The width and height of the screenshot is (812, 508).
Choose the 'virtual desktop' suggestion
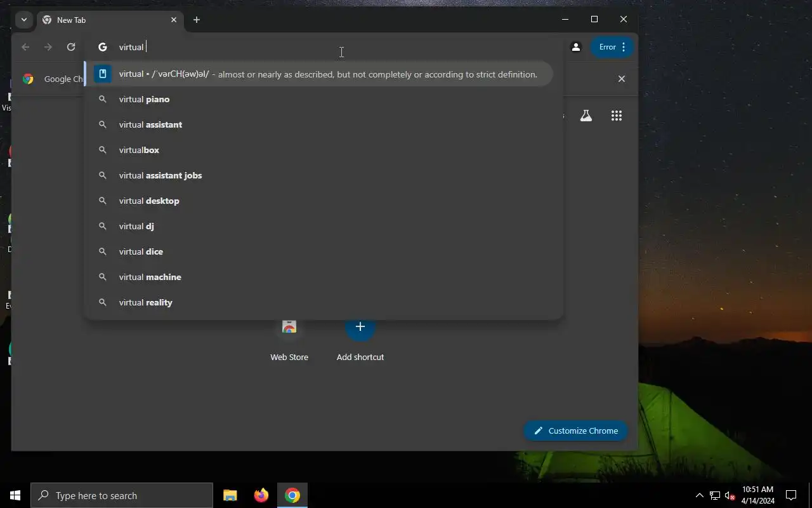click(x=324, y=201)
